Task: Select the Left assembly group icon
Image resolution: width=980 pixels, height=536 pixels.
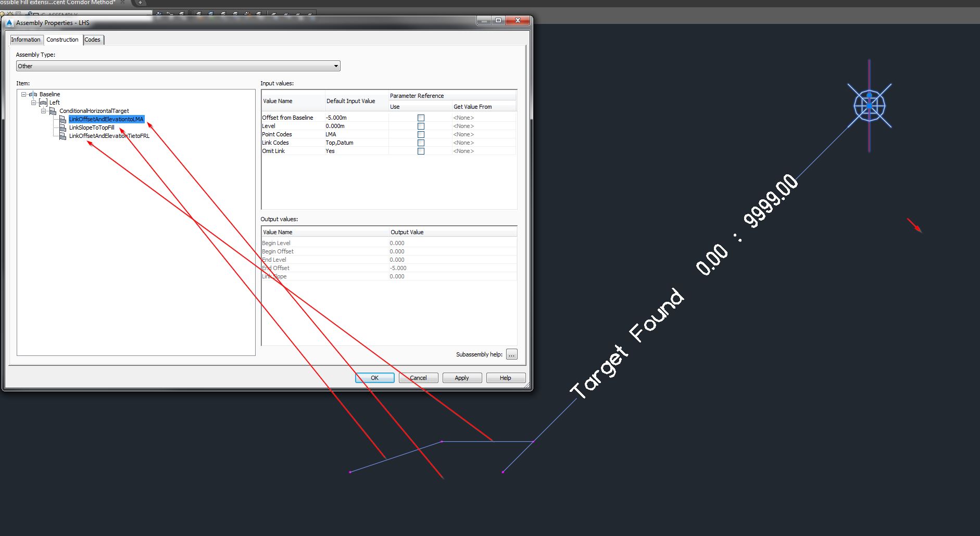Action: (x=44, y=103)
